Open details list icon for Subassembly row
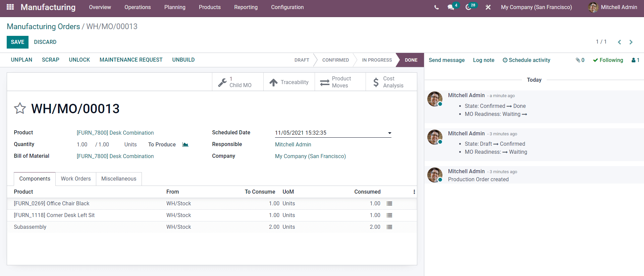644x276 pixels. 389,227
